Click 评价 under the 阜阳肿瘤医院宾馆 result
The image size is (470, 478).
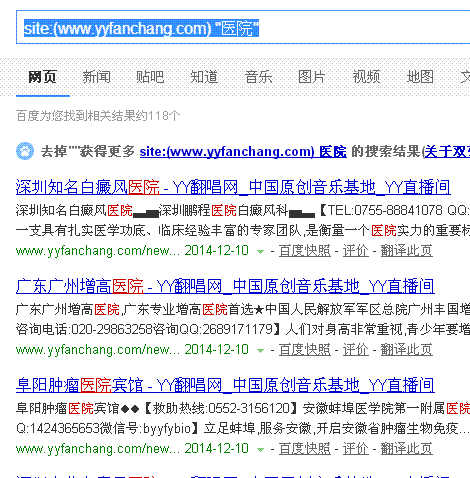pyautogui.click(x=356, y=449)
